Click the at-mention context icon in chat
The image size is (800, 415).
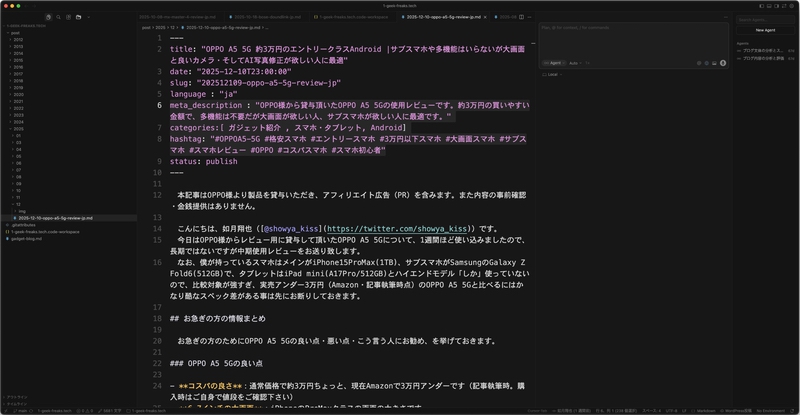699,63
